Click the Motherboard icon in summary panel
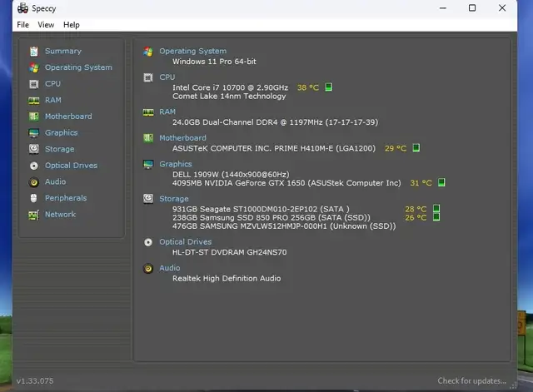This screenshot has width=533, height=392. pyautogui.click(x=148, y=138)
